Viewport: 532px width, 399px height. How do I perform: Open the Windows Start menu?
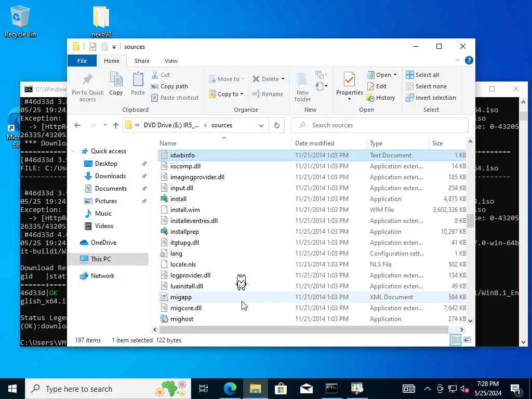pyautogui.click(x=12, y=389)
